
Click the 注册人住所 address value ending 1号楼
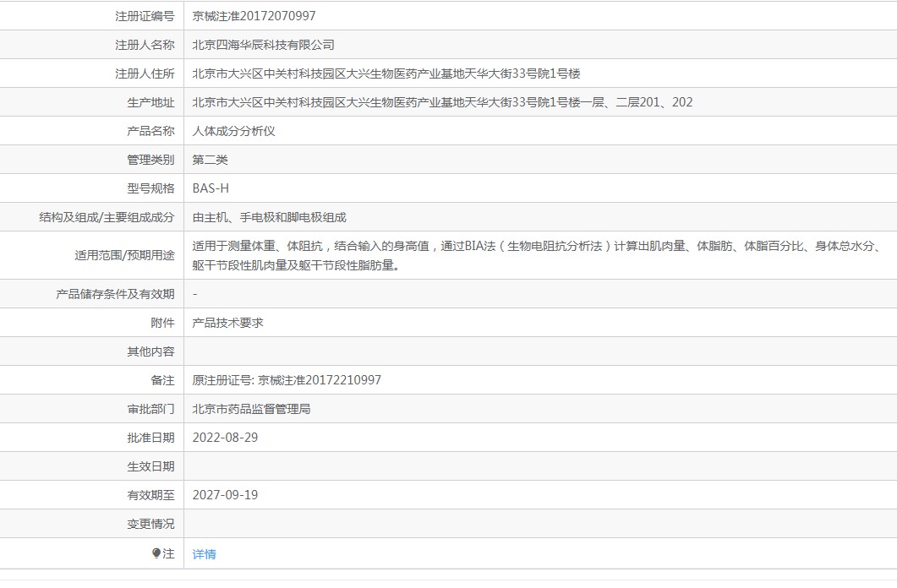click(x=386, y=73)
